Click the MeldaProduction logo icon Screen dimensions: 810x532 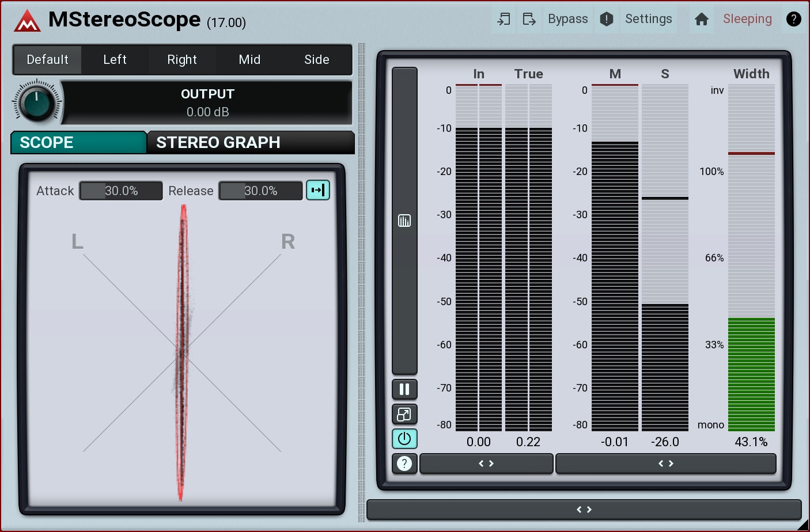(x=27, y=21)
